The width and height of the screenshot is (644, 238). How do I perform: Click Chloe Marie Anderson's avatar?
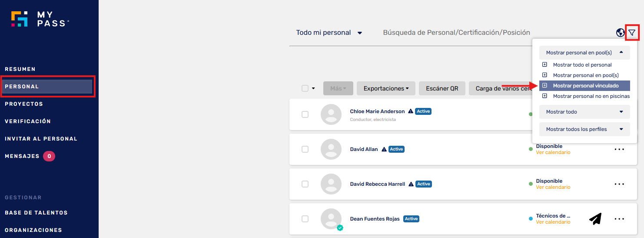(331, 114)
